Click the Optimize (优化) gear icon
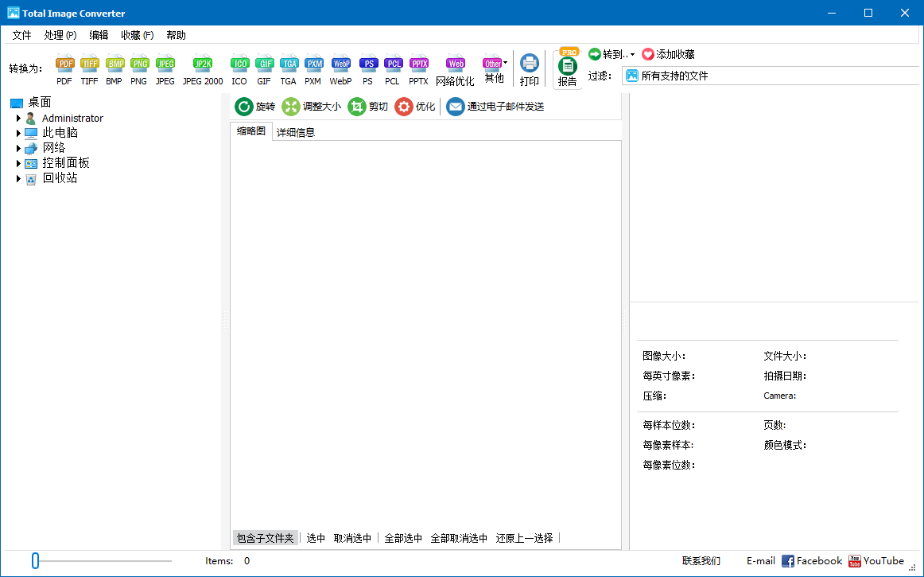Viewport: 924px width, 577px height. tap(404, 107)
